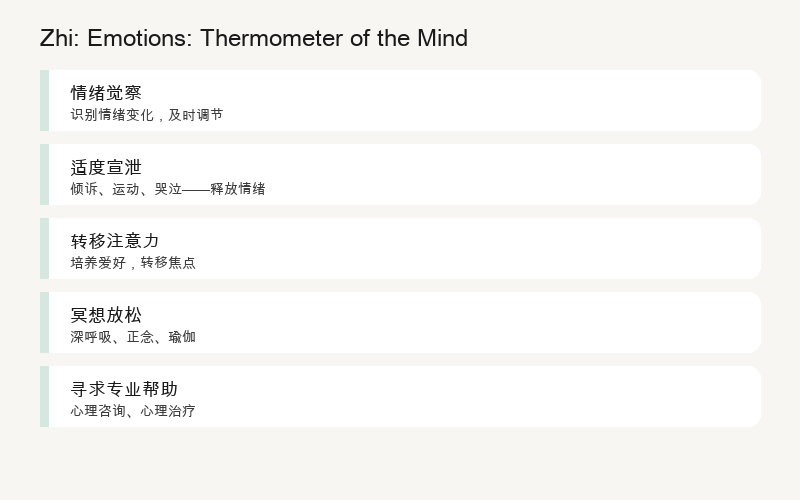Click the text 培养爱好，转移焦点

pos(133,263)
